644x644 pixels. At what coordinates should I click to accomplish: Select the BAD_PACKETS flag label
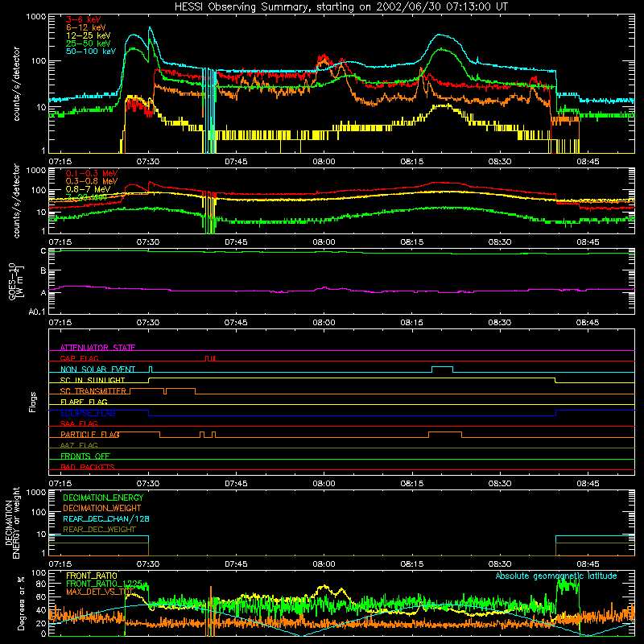(x=88, y=467)
